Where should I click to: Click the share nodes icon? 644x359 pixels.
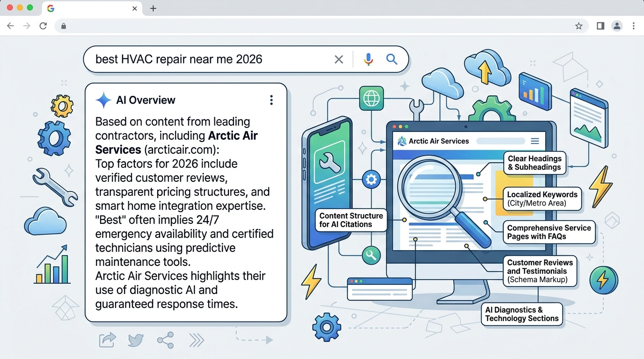(x=165, y=340)
